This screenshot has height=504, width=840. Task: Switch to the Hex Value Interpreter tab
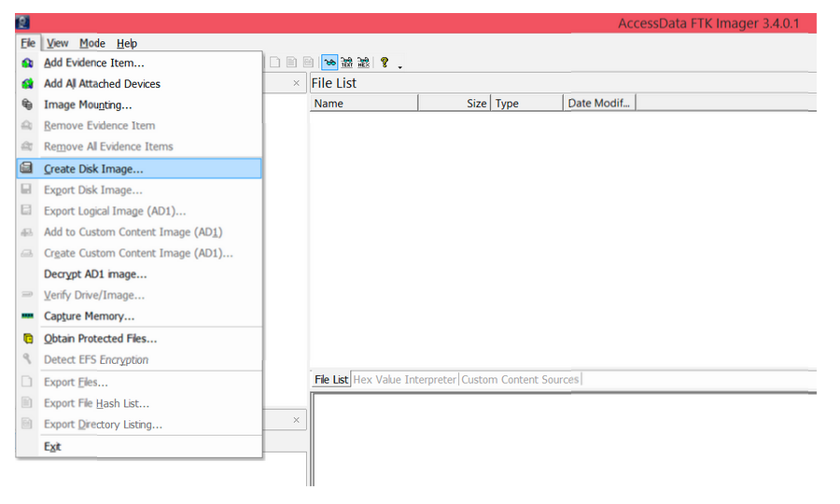[x=405, y=380]
